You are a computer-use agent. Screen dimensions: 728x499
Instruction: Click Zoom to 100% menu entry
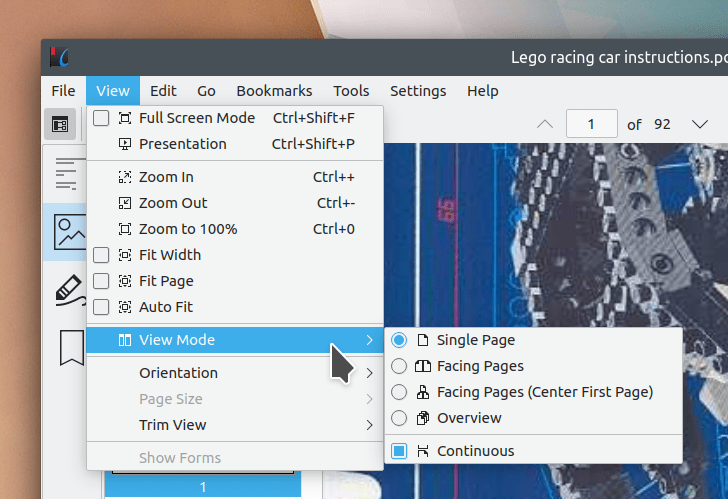pyautogui.click(x=188, y=229)
